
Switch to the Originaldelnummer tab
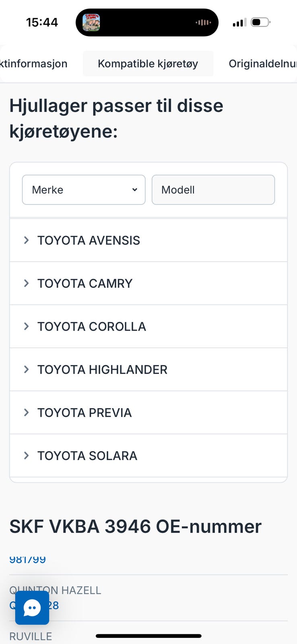click(x=262, y=64)
